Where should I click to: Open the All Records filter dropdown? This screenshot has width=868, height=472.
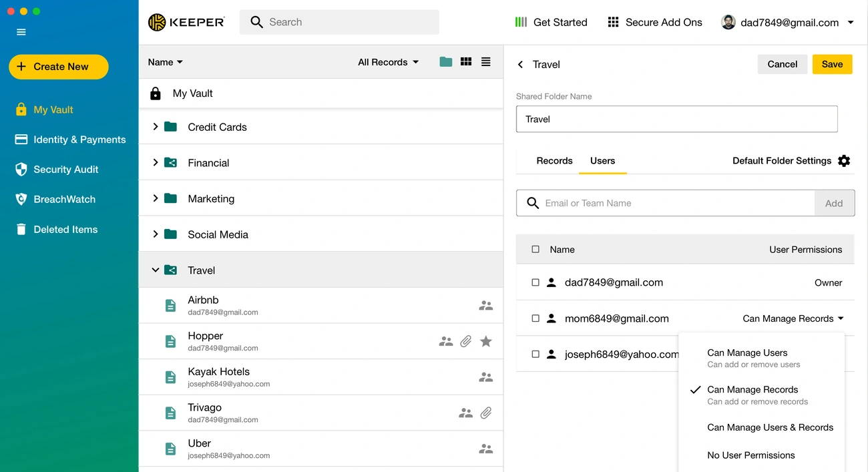pos(388,61)
